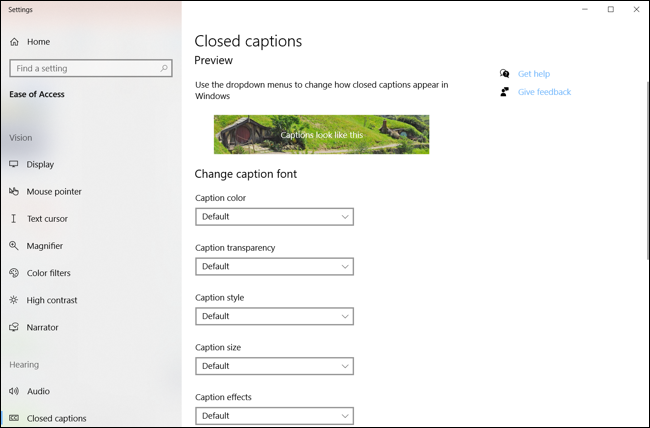The height and width of the screenshot is (428, 650).
Task: Click the High contrast sun icon
Action: point(14,300)
